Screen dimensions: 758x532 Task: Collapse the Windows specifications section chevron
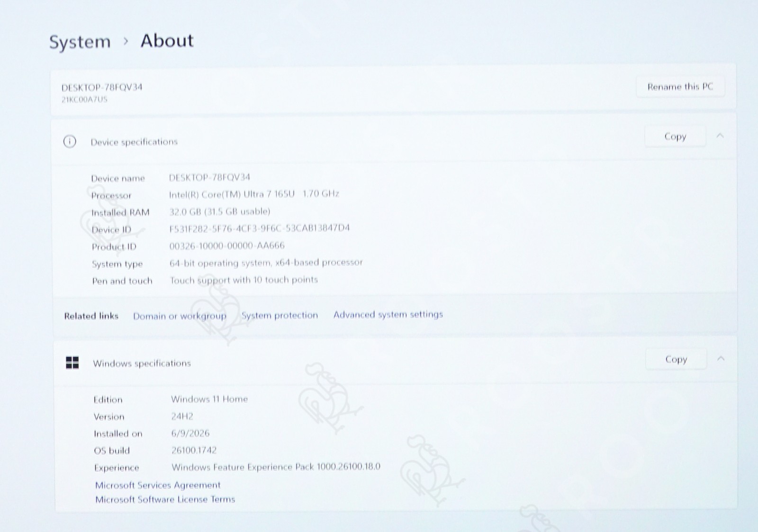721,359
